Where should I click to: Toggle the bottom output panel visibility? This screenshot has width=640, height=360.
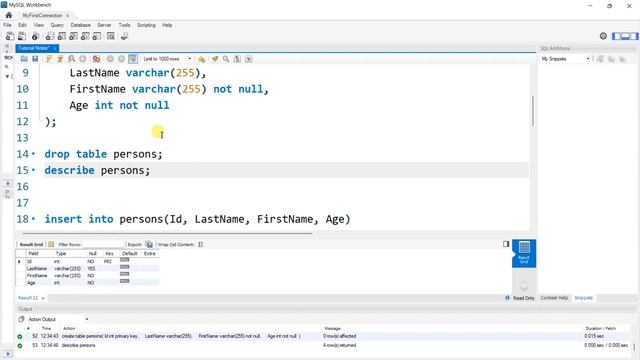click(625, 36)
